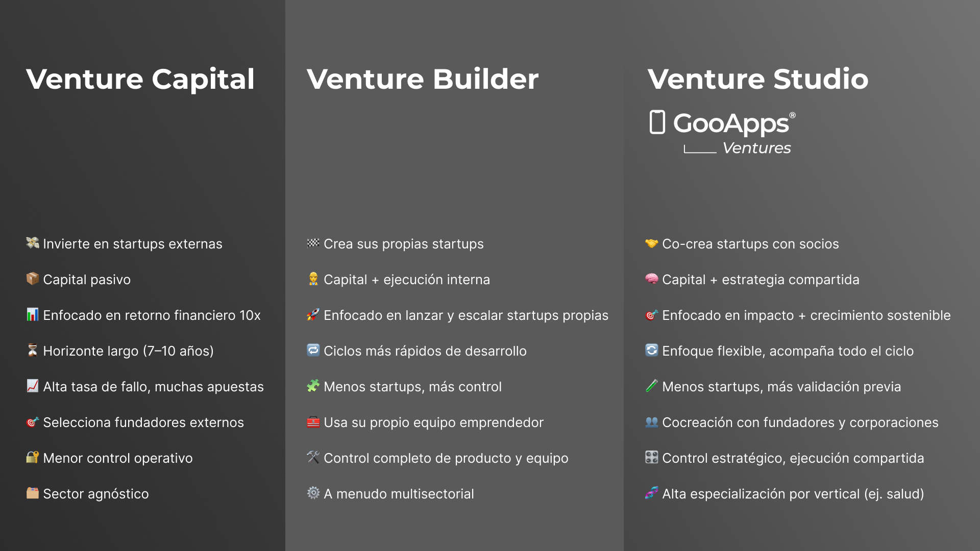The image size is (980, 551).
Task: Select the DNA icon beside Alta especialización por vertical
Action: pyautogui.click(x=651, y=493)
